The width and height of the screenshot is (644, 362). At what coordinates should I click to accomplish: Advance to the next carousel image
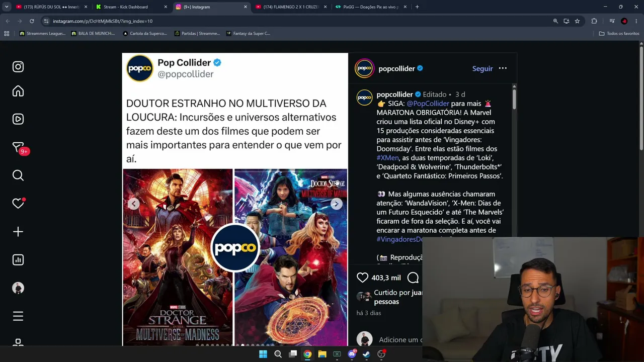pyautogui.click(x=337, y=204)
